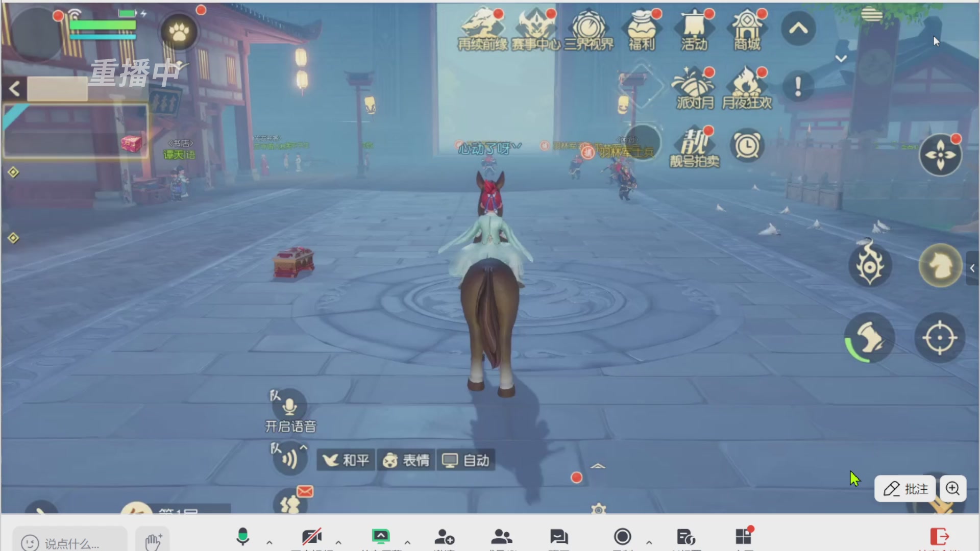The width and height of the screenshot is (980, 551).
Task: Click the alarm clock reminder icon
Action: [747, 146]
